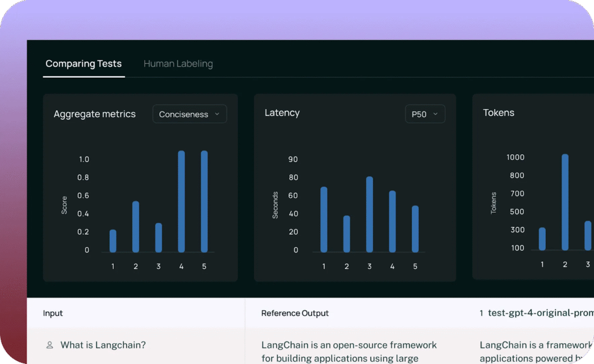Select the Reference Output column header
594x364 pixels.
click(295, 313)
